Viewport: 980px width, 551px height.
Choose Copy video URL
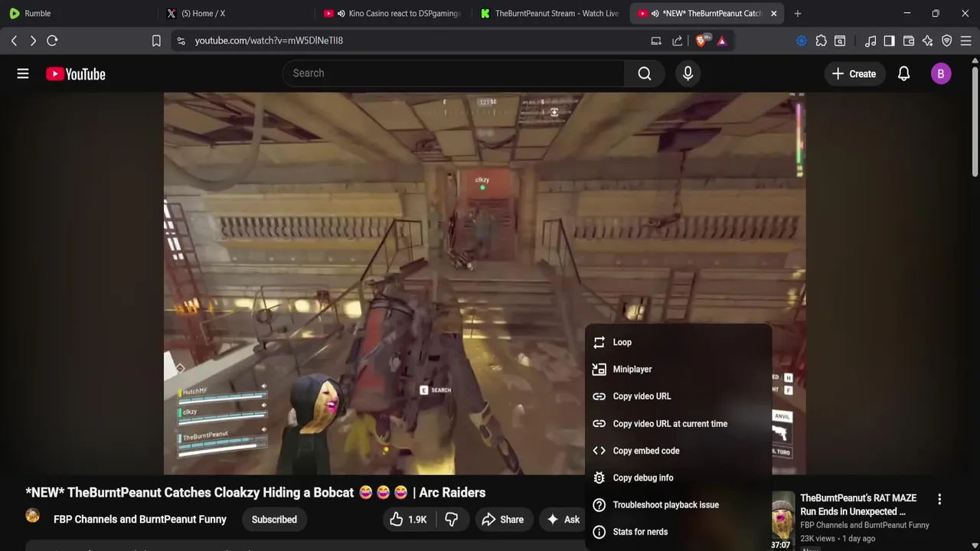pos(678,396)
